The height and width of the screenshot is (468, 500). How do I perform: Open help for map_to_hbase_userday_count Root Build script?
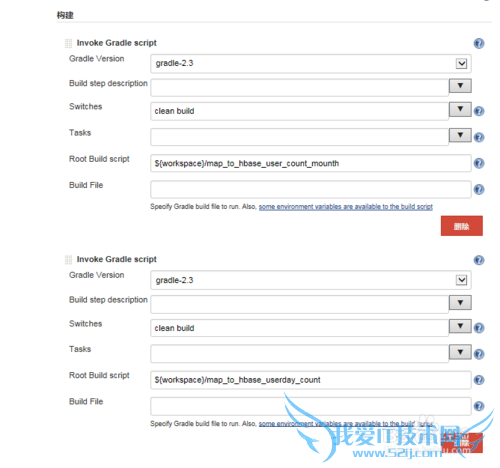click(x=479, y=380)
